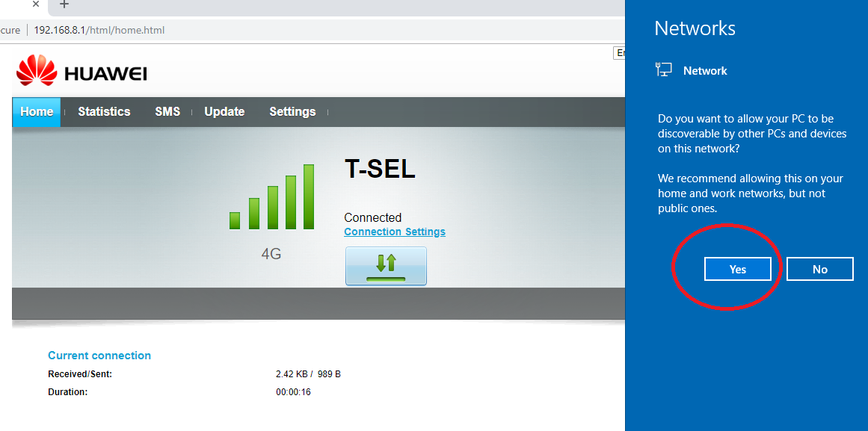The height and width of the screenshot is (431, 868).
Task: Click the Network name label in the panel
Action: (x=705, y=71)
